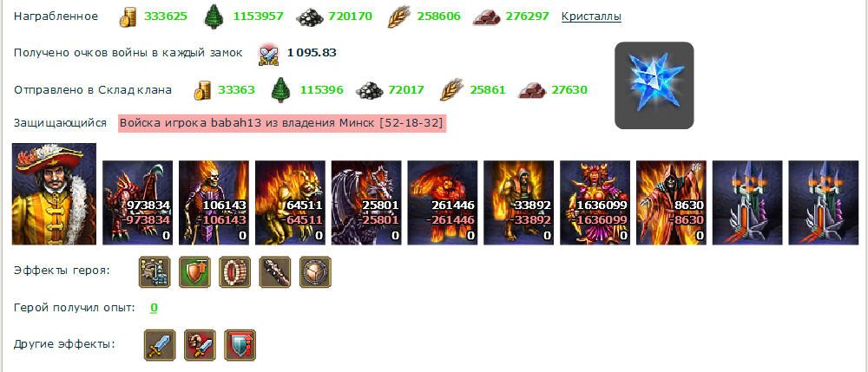Click the hero experience value 0 link

point(154,307)
